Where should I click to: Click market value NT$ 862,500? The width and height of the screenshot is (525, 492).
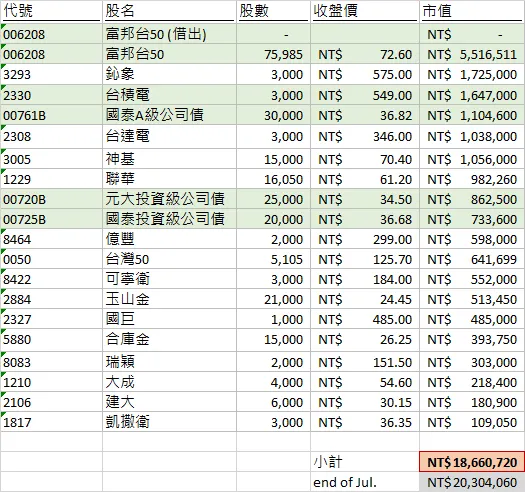pos(472,199)
